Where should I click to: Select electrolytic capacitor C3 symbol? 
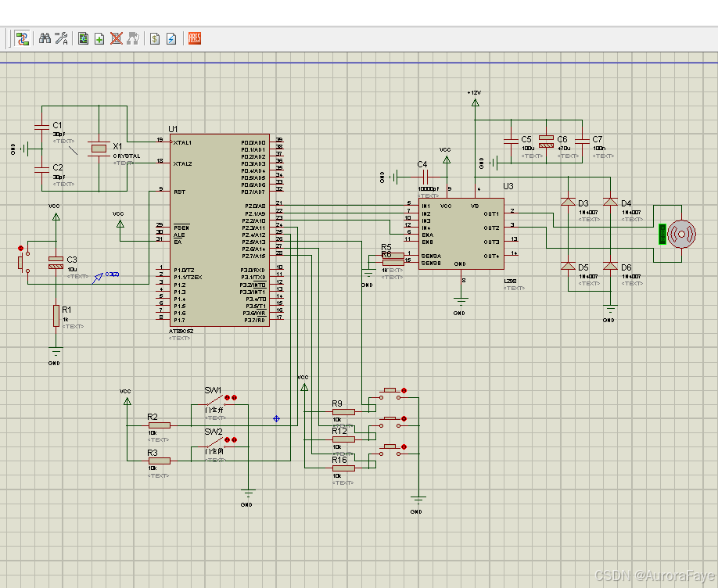(56, 263)
